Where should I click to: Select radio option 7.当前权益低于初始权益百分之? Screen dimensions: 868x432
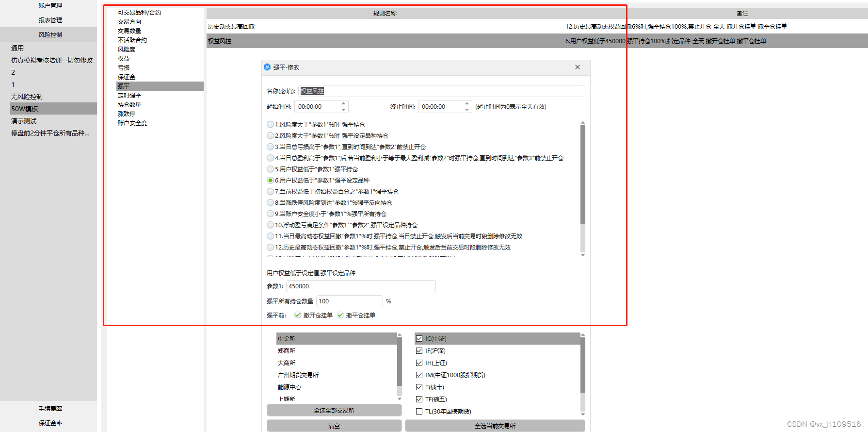pos(270,192)
